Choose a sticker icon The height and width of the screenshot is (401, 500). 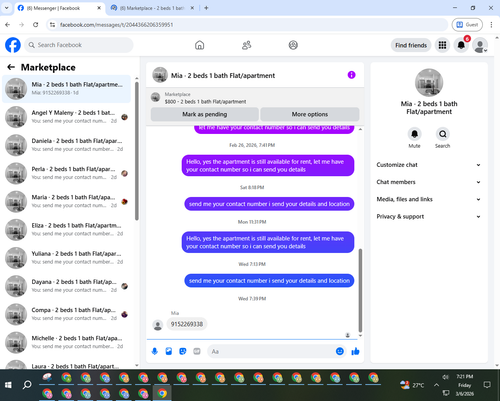183,351
